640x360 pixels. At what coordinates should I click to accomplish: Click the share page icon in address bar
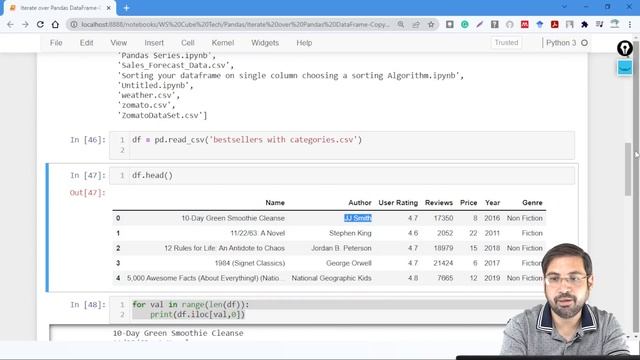tap(416, 24)
